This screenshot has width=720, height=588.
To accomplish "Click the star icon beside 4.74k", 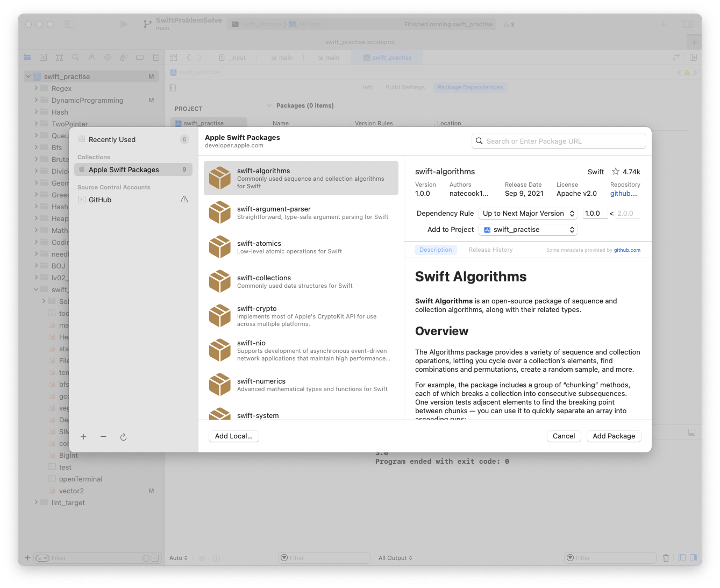I will (616, 172).
